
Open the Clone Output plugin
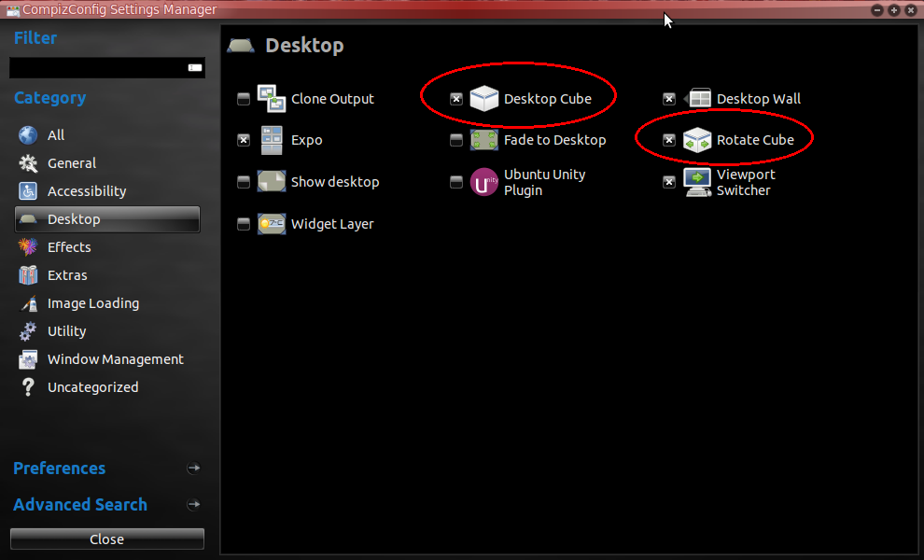point(271,97)
